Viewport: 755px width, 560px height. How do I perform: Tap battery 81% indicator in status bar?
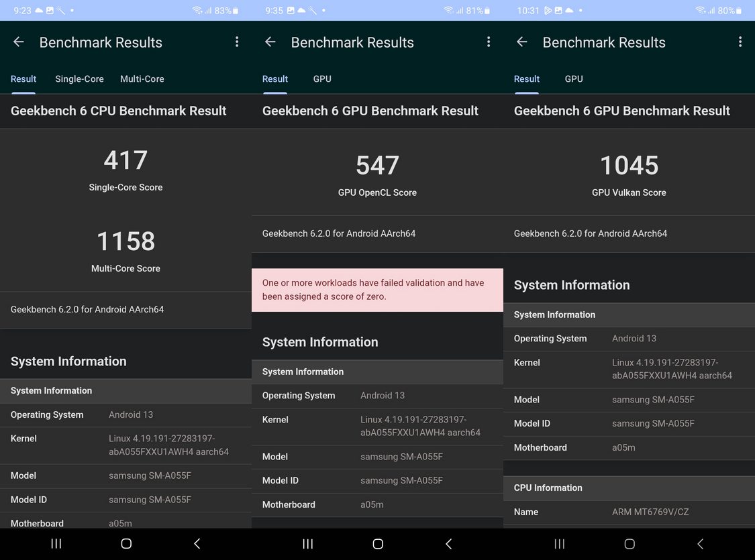tap(478, 11)
